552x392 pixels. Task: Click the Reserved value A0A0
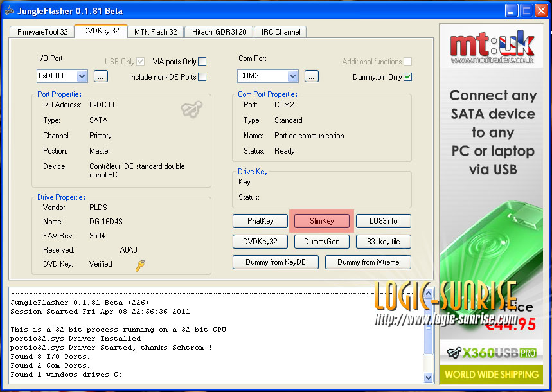pyautogui.click(x=129, y=250)
